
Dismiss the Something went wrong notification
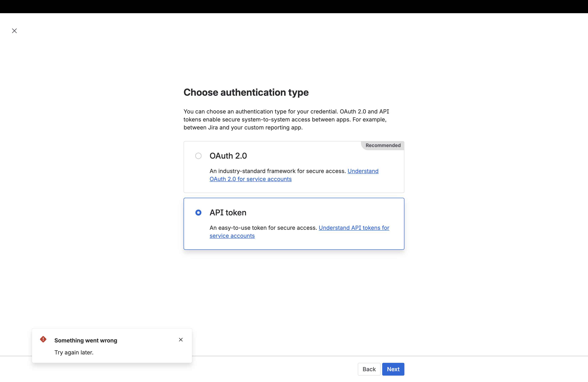pos(181,340)
